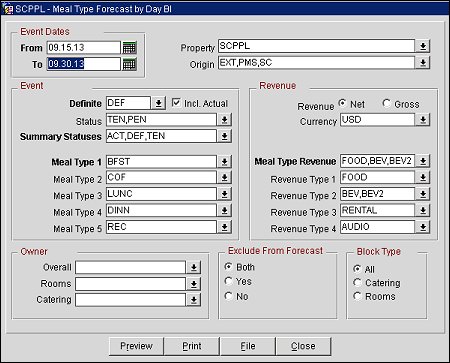
Task: Click the Preview button
Action: (136, 346)
